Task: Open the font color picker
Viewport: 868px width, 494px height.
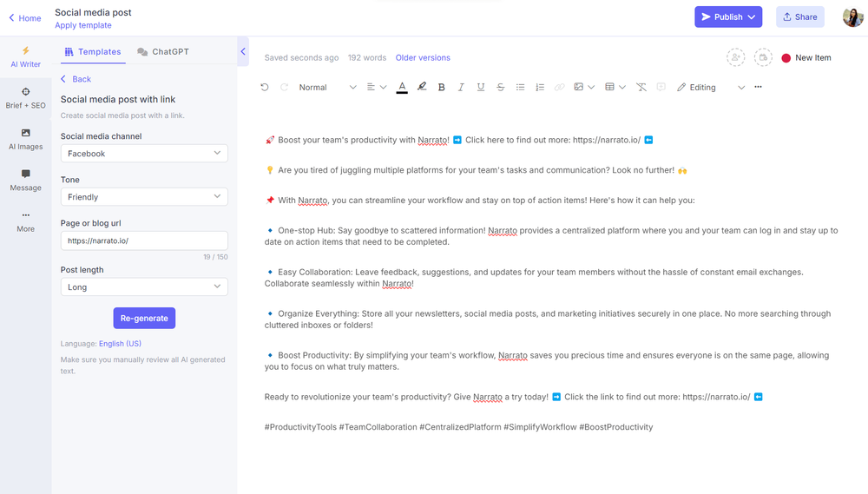Action: click(x=402, y=87)
